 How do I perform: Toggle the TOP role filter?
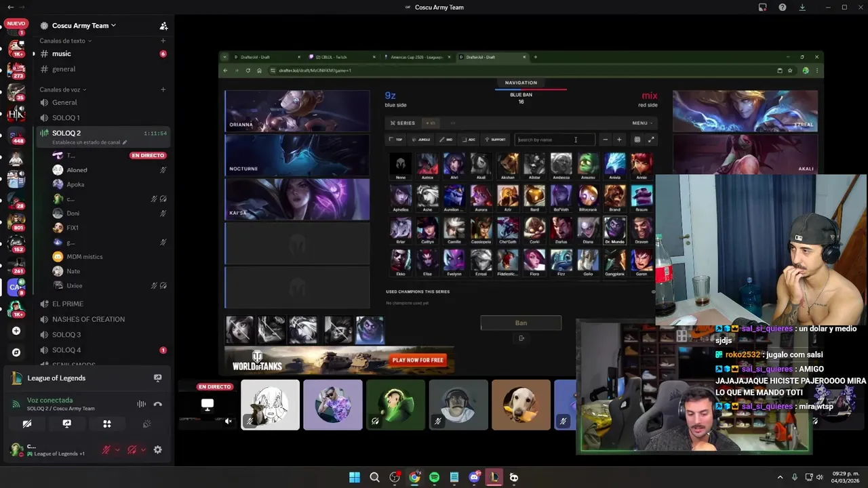coord(396,140)
